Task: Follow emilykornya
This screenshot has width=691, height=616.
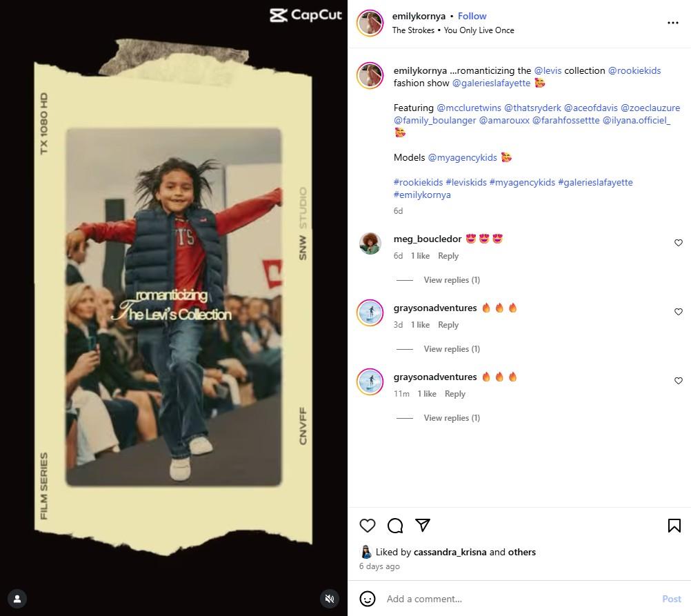Action: [472, 17]
